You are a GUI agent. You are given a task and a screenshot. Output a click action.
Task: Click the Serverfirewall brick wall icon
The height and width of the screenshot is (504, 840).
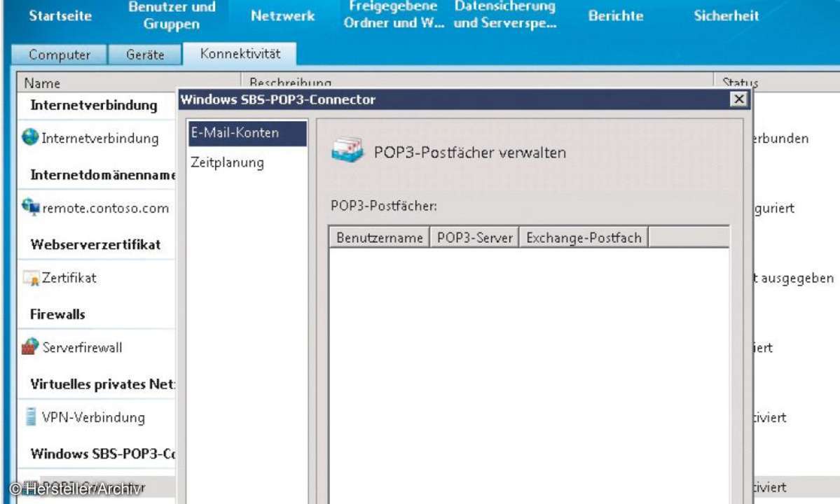31,346
